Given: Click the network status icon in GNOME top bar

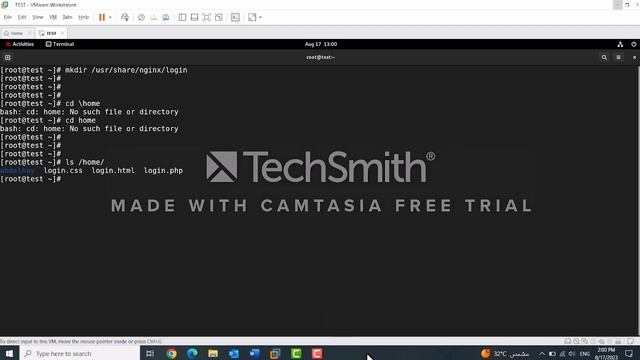Looking at the screenshot, I should (620, 44).
